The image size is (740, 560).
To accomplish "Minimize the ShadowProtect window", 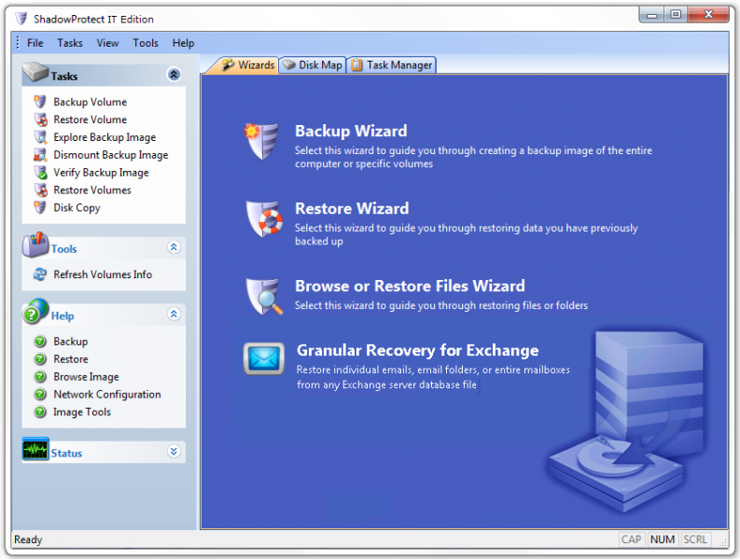I will pyautogui.click(x=651, y=15).
